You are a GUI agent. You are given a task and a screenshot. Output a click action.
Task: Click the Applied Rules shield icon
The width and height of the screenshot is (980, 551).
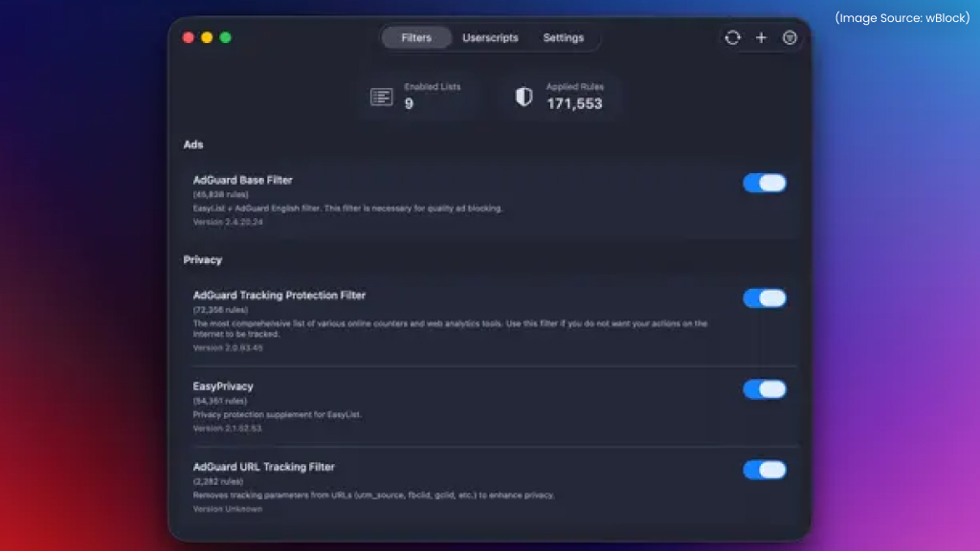(x=523, y=97)
